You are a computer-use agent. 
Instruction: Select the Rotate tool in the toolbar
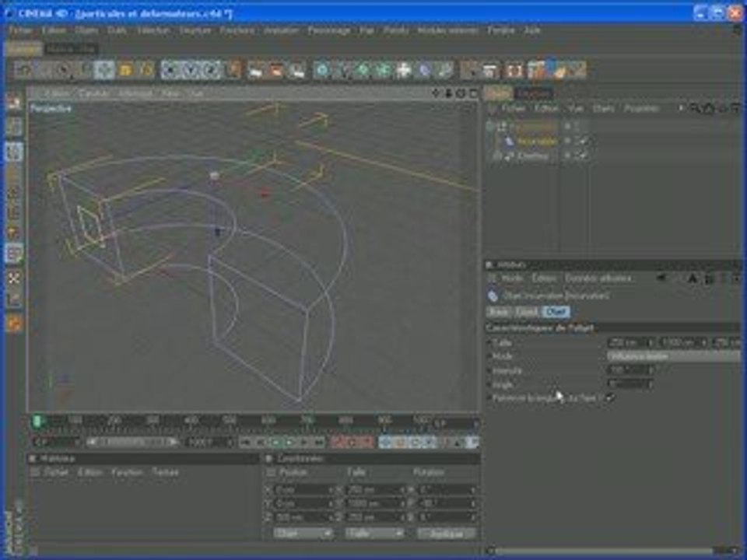click(146, 70)
